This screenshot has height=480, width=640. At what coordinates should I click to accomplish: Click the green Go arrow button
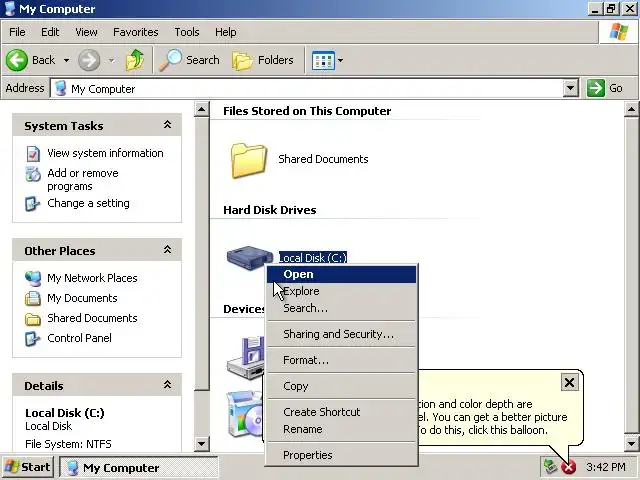[x=596, y=88]
